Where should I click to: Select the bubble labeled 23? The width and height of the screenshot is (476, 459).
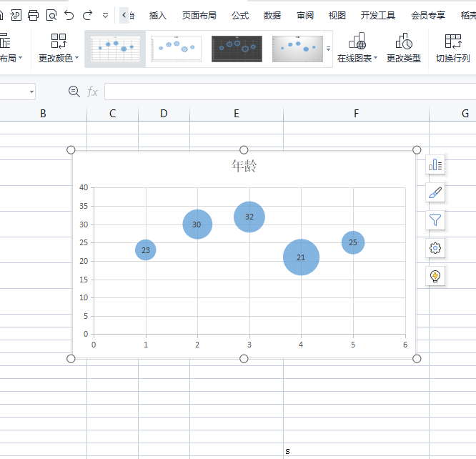coord(146,250)
